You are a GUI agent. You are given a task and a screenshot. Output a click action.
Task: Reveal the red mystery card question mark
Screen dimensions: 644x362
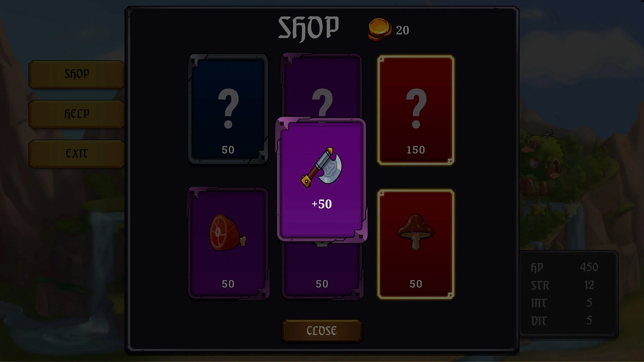[416, 109]
